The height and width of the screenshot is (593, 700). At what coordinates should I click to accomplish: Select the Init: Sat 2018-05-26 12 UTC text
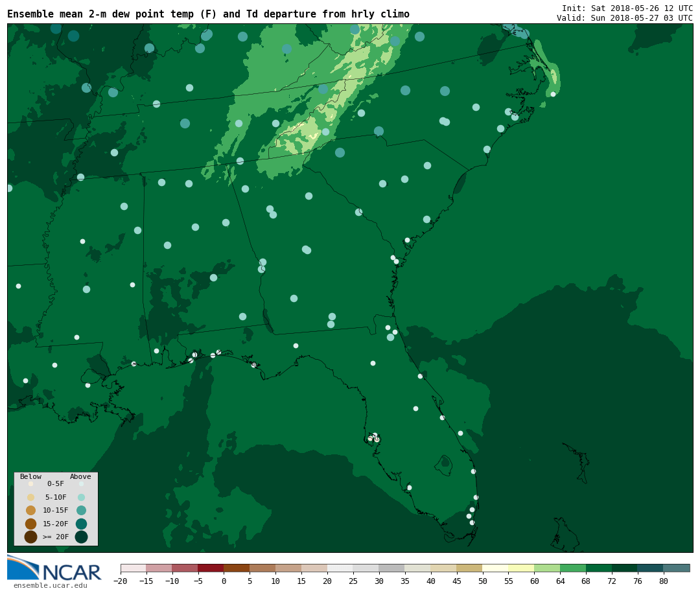pyautogui.click(x=627, y=8)
